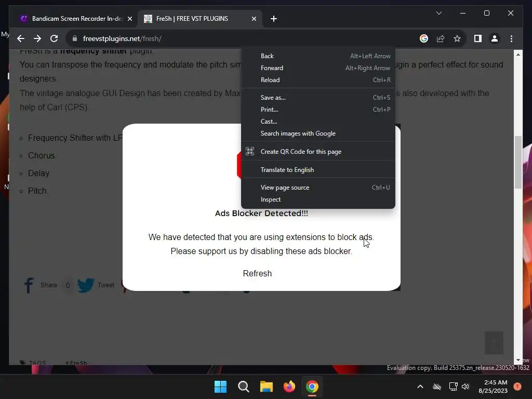This screenshot has width=532, height=399.
Task: Click the Facebook share icon
Action: pyautogui.click(x=29, y=285)
